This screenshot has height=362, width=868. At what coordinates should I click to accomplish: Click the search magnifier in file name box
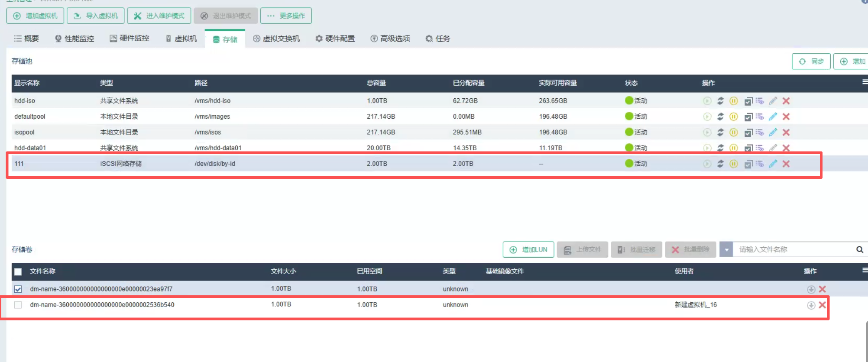pos(859,249)
